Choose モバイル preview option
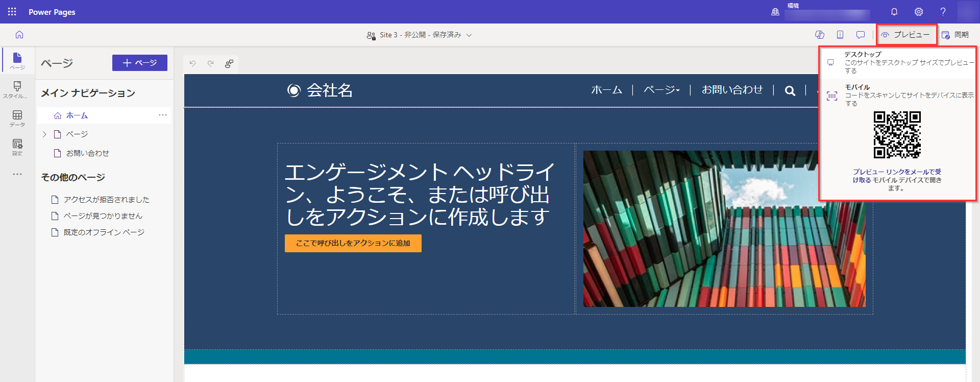 (x=897, y=95)
